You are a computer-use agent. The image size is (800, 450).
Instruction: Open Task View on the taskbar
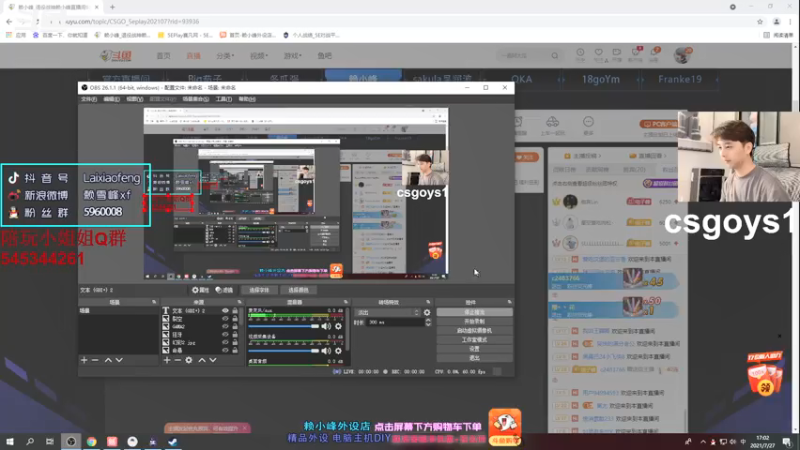49,441
